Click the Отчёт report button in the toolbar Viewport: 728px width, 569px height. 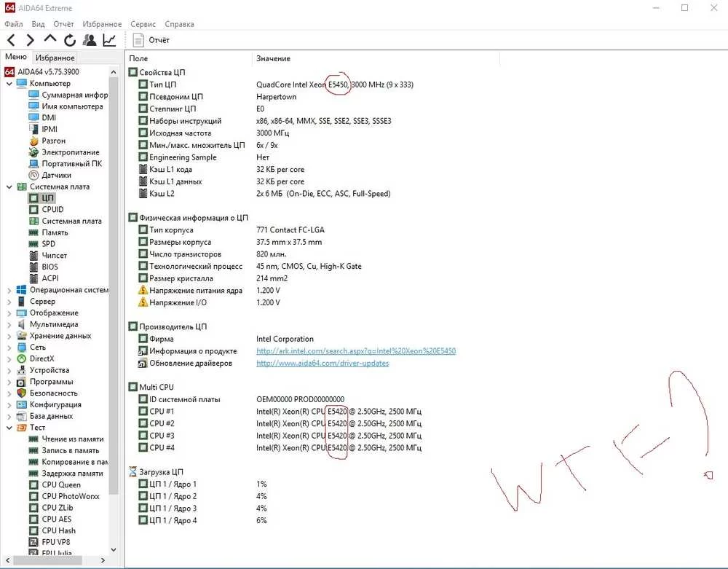pos(151,40)
